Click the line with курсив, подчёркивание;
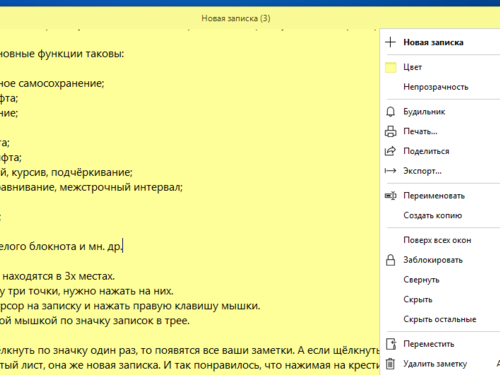500x375 pixels. [66, 172]
